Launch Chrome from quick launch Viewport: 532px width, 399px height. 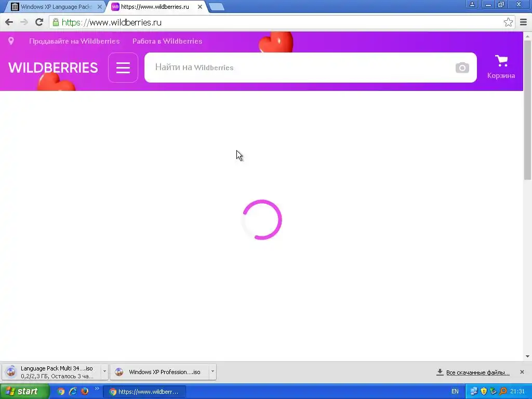point(61,392)
